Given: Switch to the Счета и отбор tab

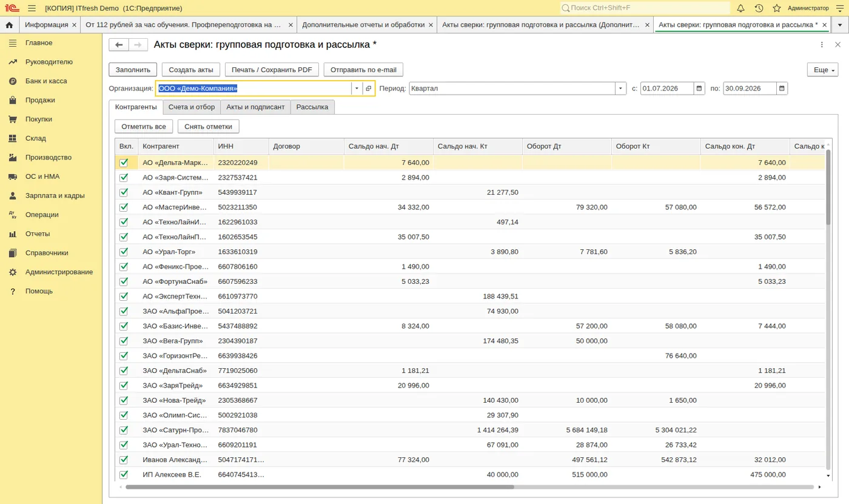Looking at the screenshot, I should (192, 107).
